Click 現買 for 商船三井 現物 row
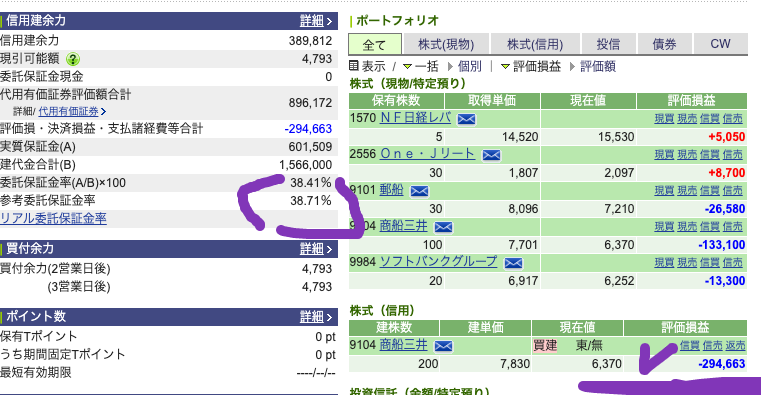Viewport: 761px width, 395px height. pos(664,227)
